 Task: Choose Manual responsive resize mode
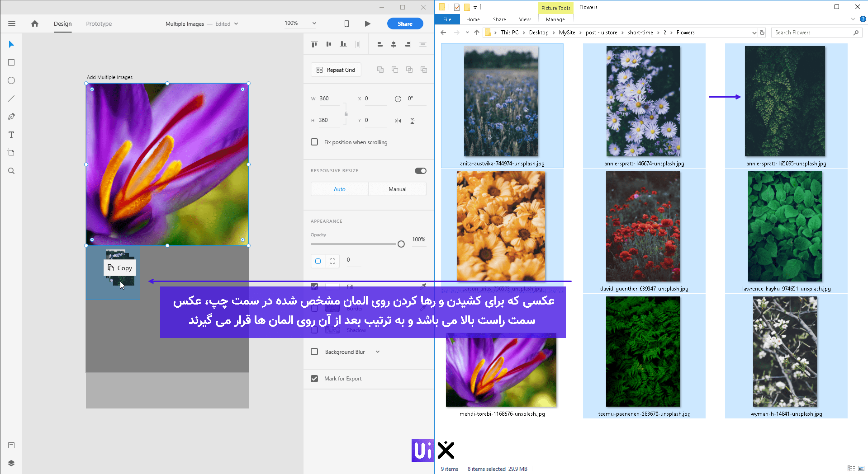pos(397,189)
